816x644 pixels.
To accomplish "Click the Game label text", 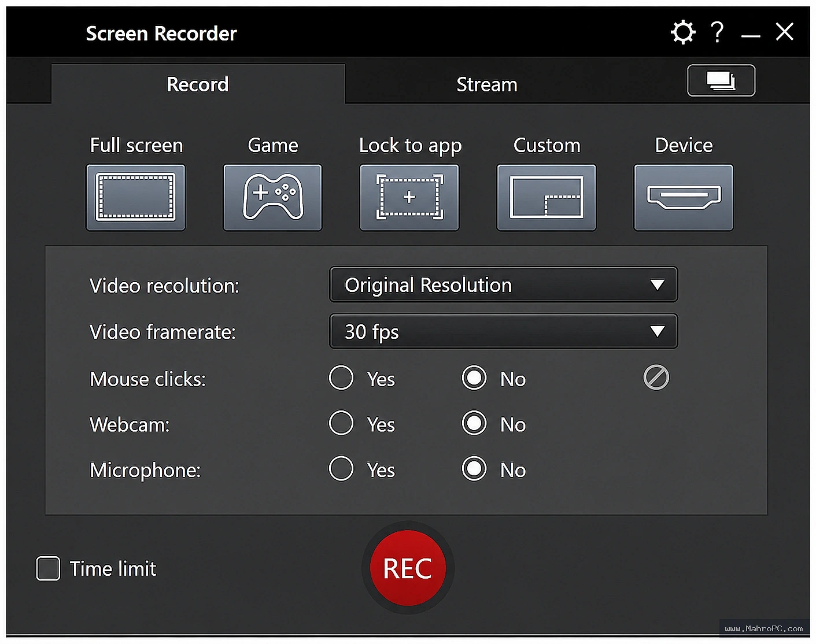I will [x=273, y=145].
